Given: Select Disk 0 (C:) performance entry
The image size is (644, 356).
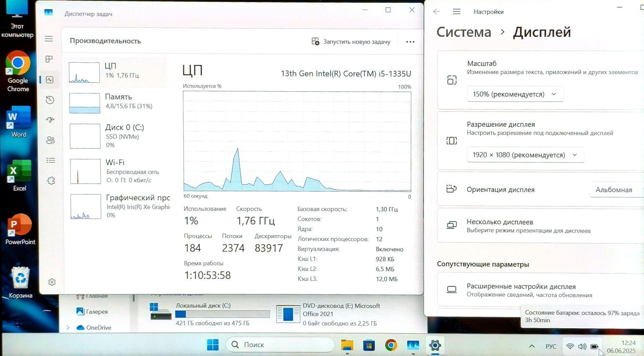Looking at the screenshot, I should pyautogui.click(x=118, y=136).
